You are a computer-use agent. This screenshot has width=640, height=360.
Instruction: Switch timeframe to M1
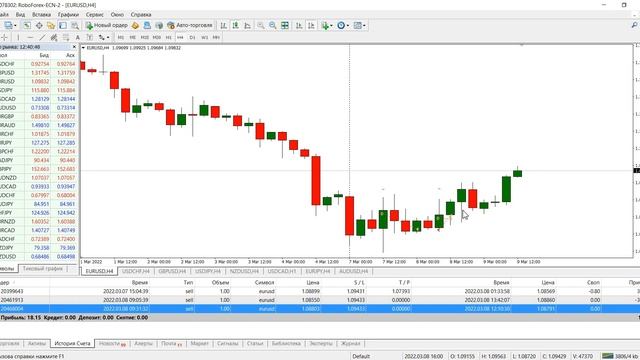121,37
